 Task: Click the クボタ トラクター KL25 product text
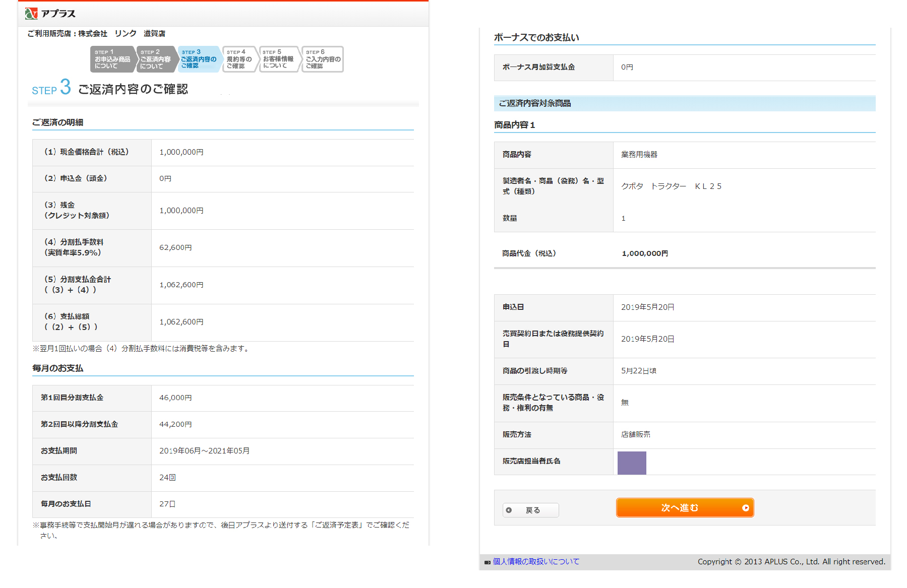coord(671,186)
